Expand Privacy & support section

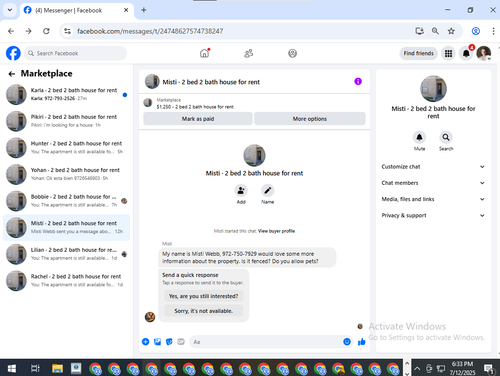(x=433, y=216)
